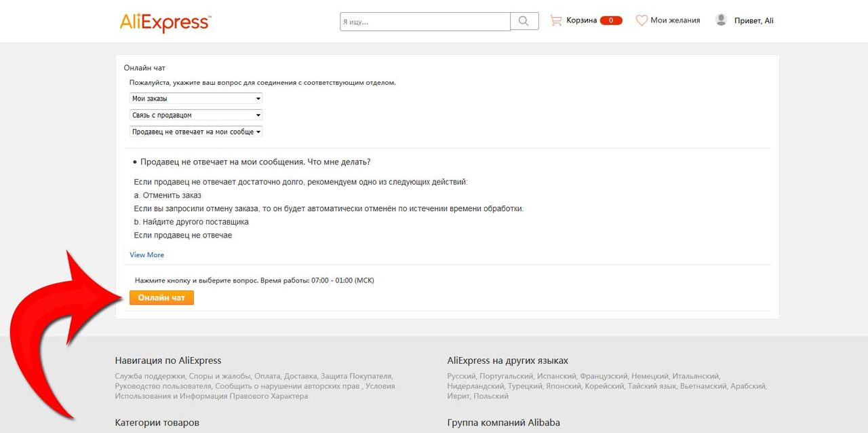The width and height of the screenshot is (868, 433).
Task: Click the Группа компаний Alibaba heading
Action: [504, 422]
